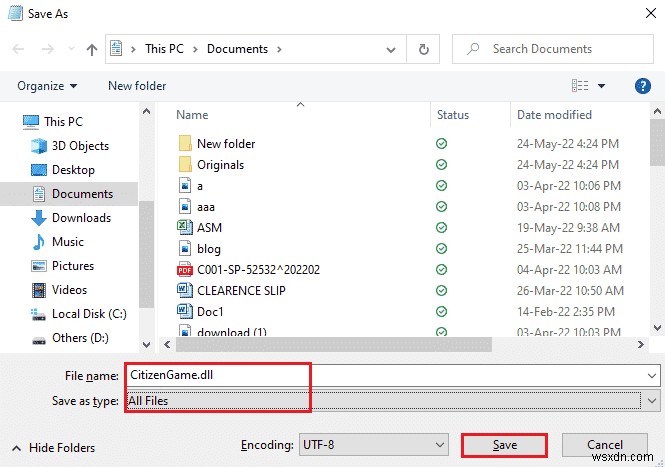Sort by the Name column header
This screenshot has height=467, width=665.
192,115
